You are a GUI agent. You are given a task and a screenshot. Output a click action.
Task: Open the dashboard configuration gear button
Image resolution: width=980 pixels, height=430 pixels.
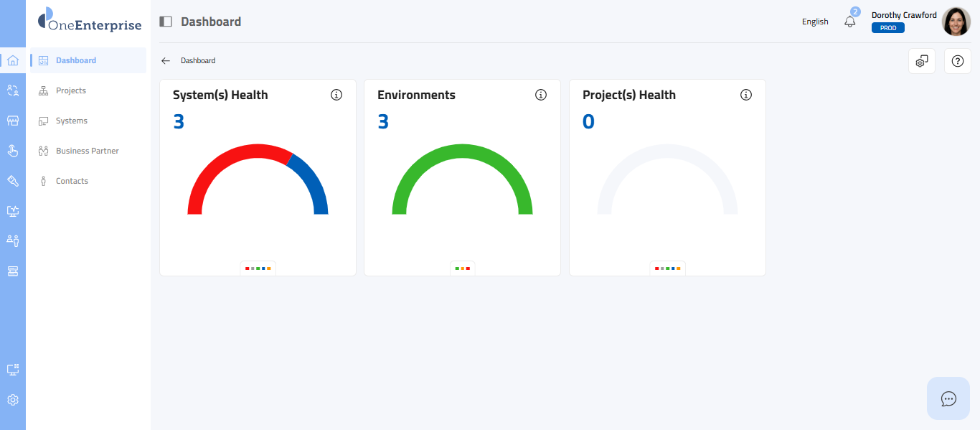pos(922,61)
